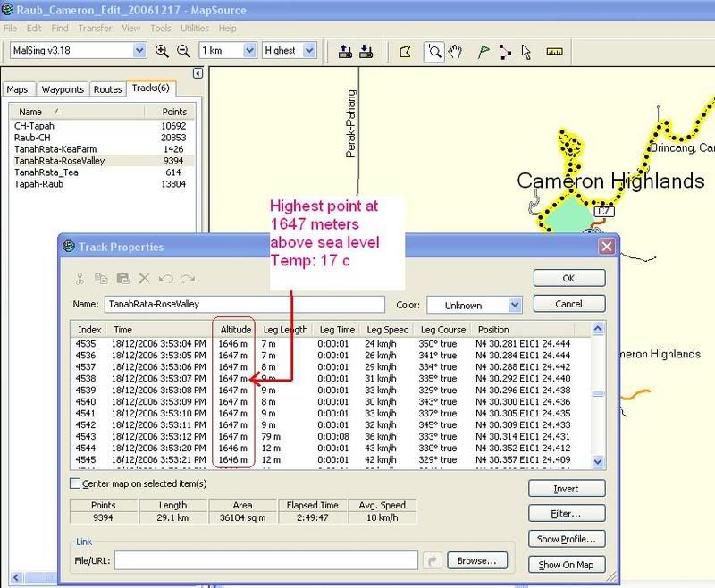Image resolution: width=715 pixels, height=588 pixels.
Task: Click the Browse... button
Action: pyautogui.click(x=477, y=560)
